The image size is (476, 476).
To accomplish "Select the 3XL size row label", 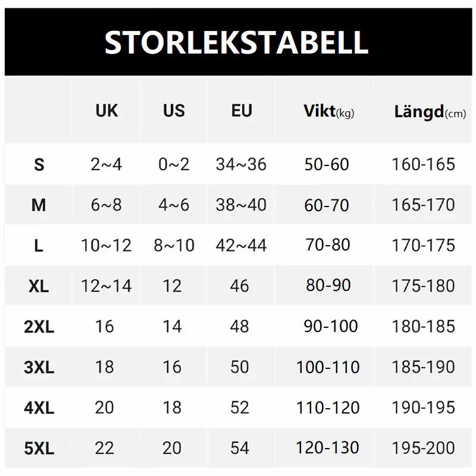I will [39, 367].
